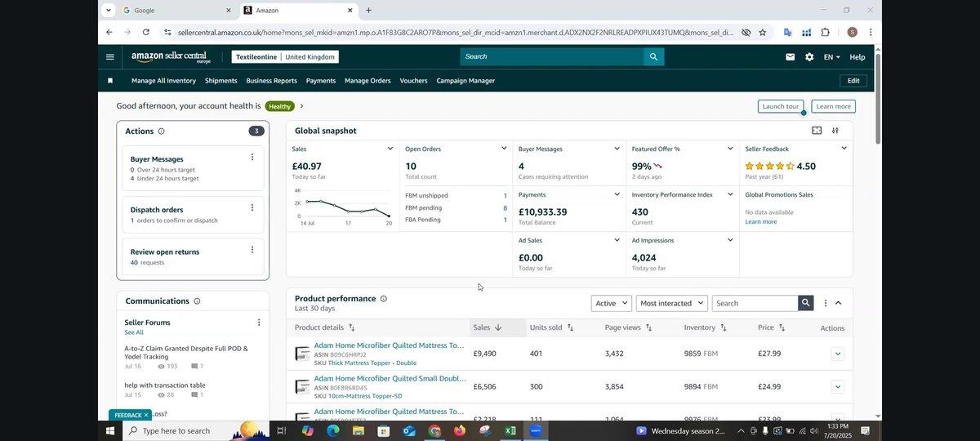
Task: Open row action dropdown for £24.99 product
Action: [837, 386]
